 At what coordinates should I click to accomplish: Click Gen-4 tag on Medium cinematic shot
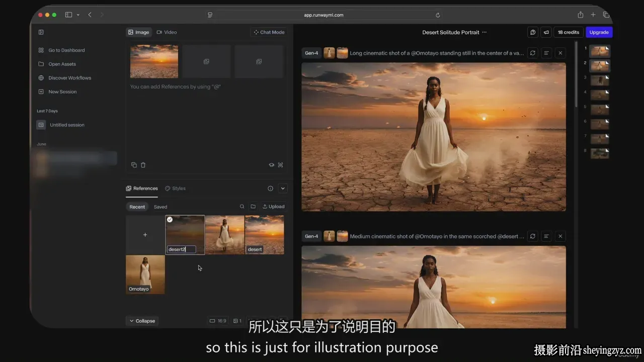(x=311, y=236)
